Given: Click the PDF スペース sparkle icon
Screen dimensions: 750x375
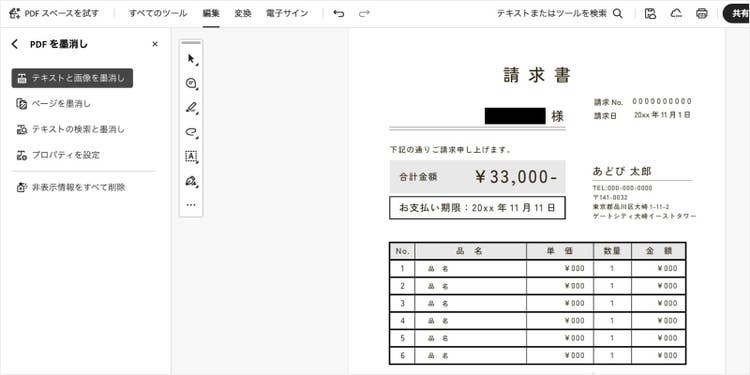Looking at the screenshot, I should pos(14,13).
